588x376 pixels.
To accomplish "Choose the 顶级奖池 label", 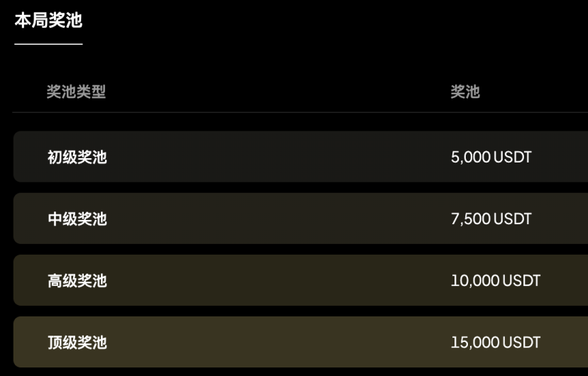I will click(x=77, y=343).
